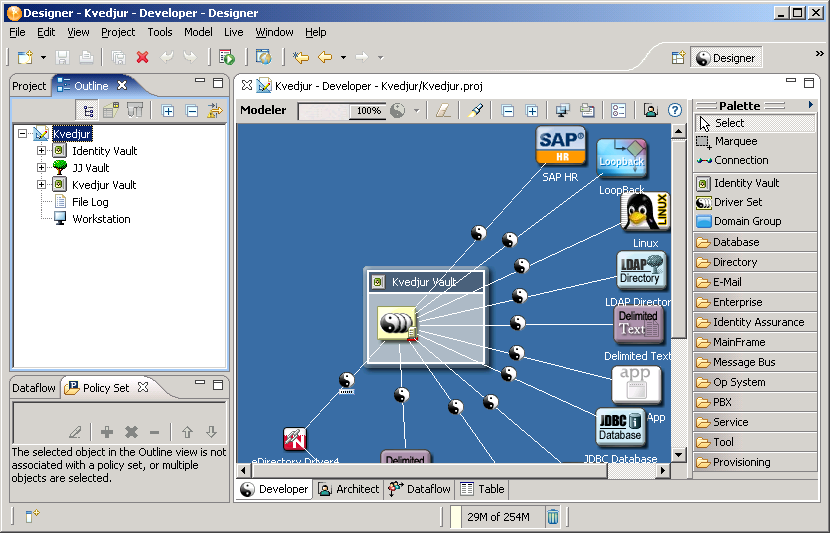The height and width of the screenshot is (533, 830).
Task: Open the Project menu
Action: click(118, 32)
